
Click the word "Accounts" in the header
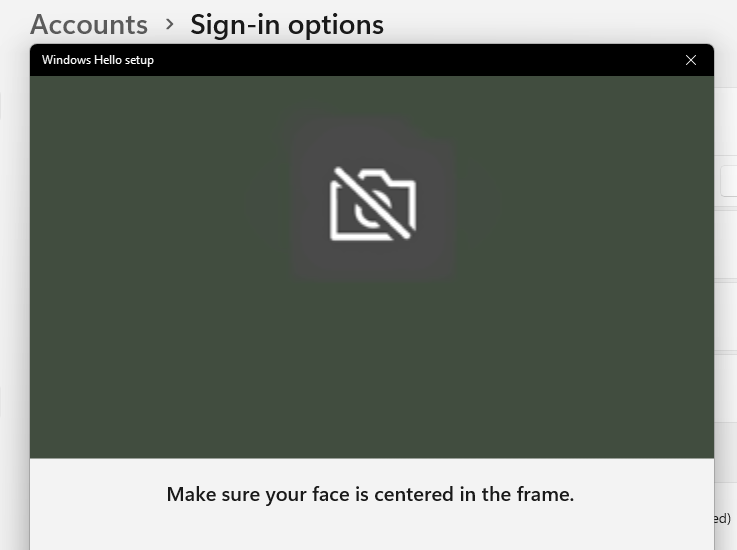[89, 24]
